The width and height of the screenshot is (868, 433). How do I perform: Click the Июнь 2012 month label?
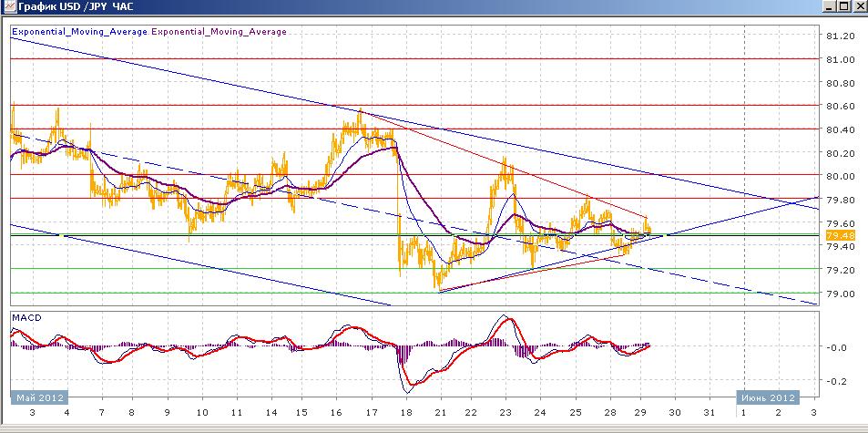pyautogui.click(x=767, y=397)
